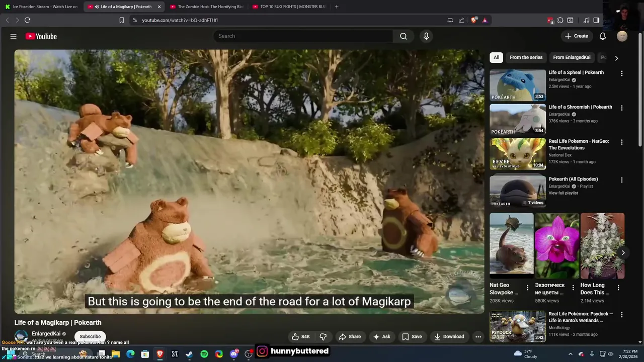
Task: Click the Ask button under the video
Action: (381, 337)
